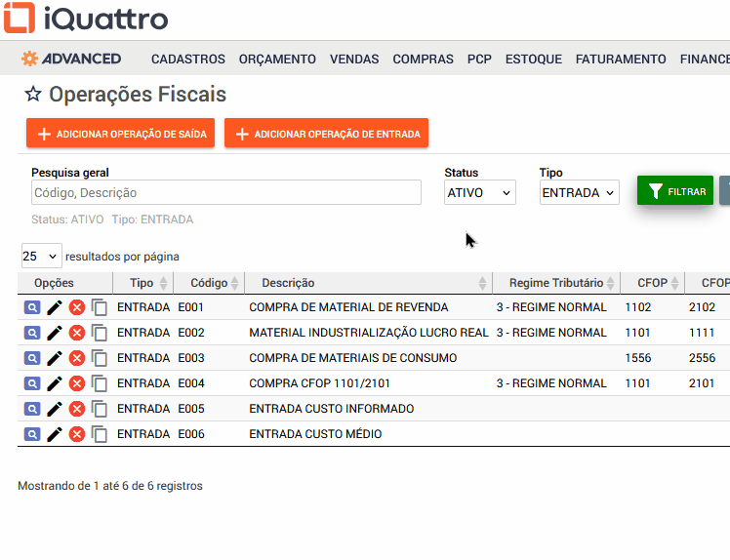Open the ESTOQUE menu
Screen dimensions: 730x560
pos(533,59)
